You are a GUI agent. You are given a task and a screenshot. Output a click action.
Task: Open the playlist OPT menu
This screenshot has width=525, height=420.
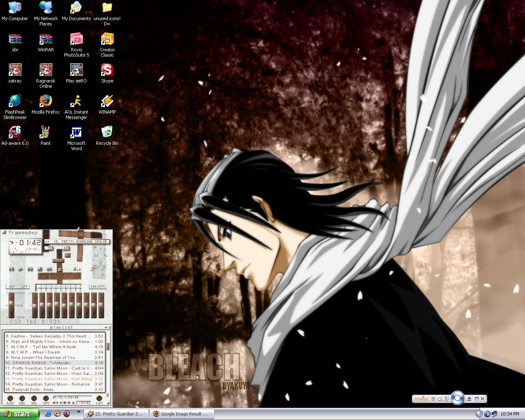46,400
